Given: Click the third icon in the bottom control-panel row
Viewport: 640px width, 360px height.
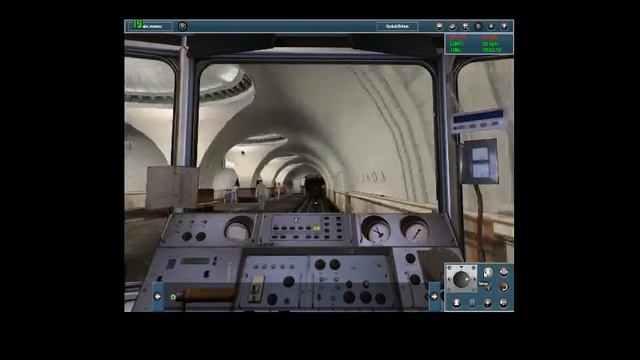Looking at the screenshot, I should click(x=488, y=303).
